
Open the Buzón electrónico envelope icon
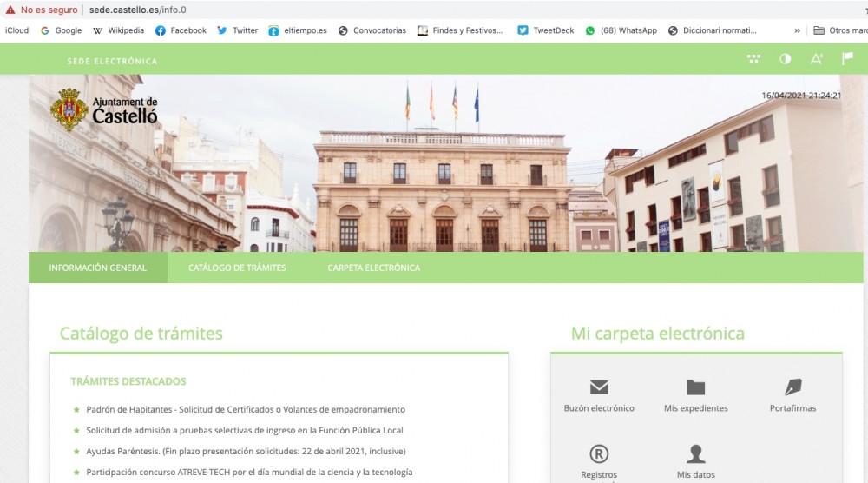pyautogui.click(x=598, y=387)
